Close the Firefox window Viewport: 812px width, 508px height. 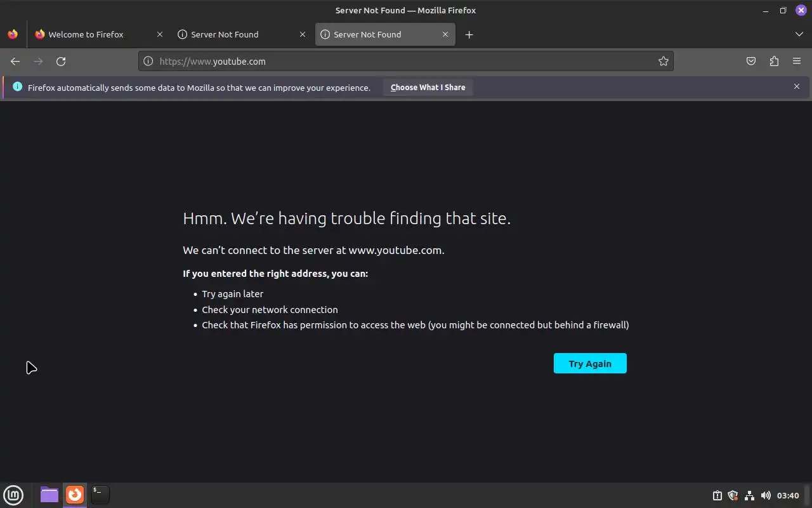tap(801, 10)
